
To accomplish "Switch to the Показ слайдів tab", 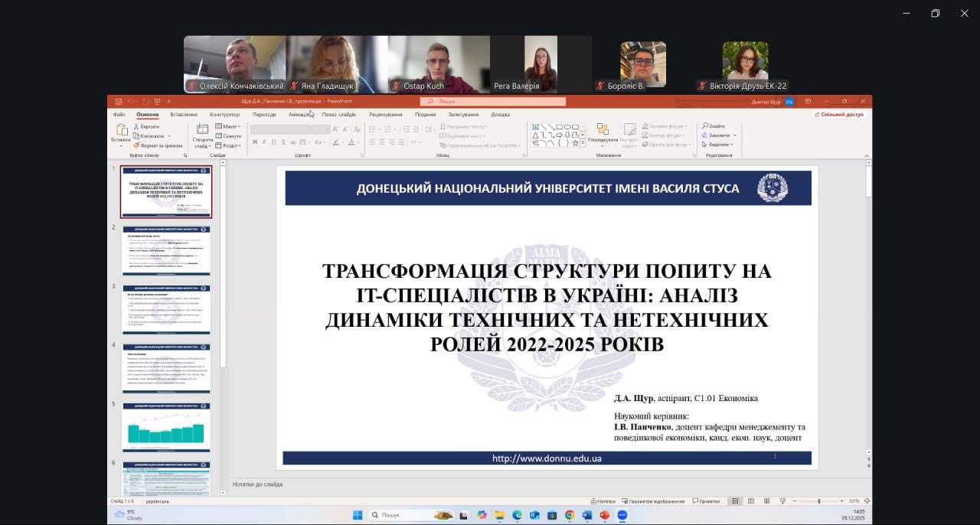I will click(338, 115).
